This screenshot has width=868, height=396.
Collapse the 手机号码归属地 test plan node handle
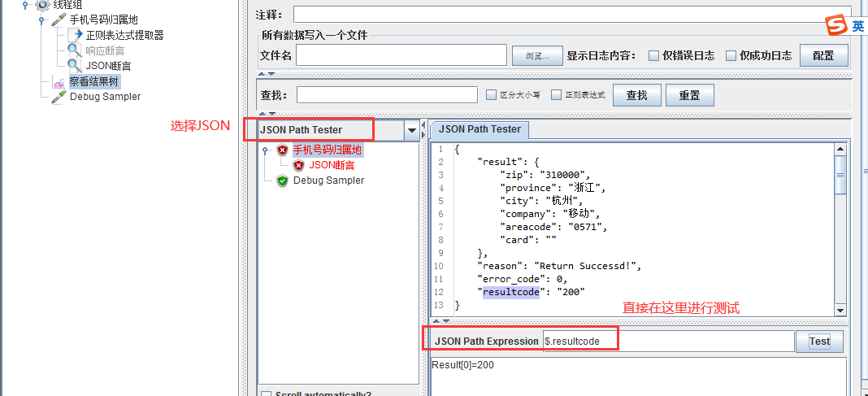coord(41,20)
